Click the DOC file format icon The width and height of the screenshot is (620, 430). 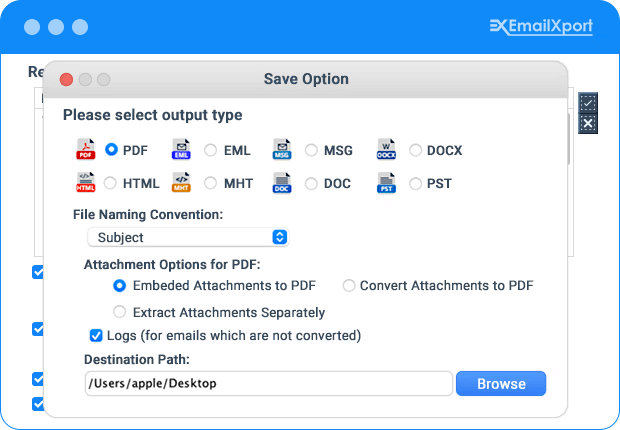282,183
